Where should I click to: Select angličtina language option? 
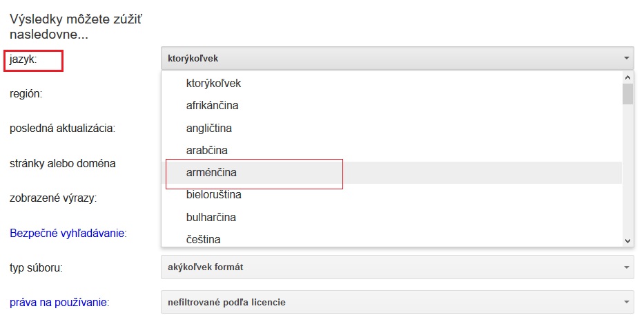[x=208, y=128]
